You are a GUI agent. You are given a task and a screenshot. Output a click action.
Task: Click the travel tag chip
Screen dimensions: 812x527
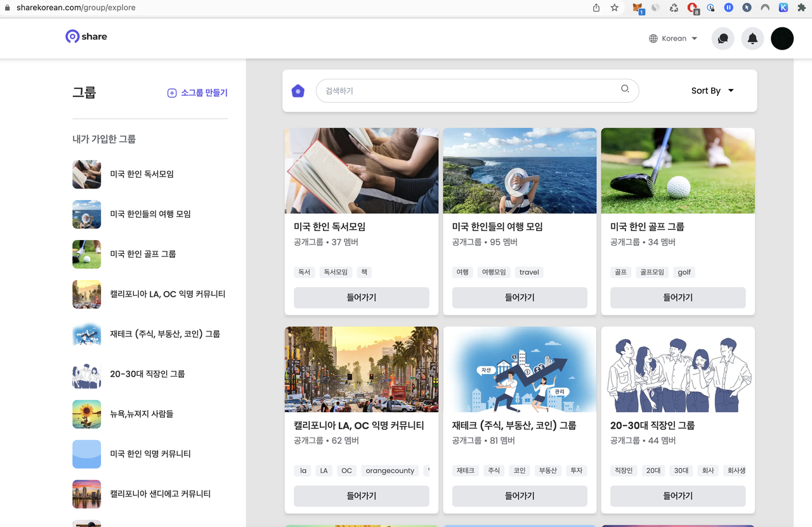pyautogui.click(x=529, y=272)
